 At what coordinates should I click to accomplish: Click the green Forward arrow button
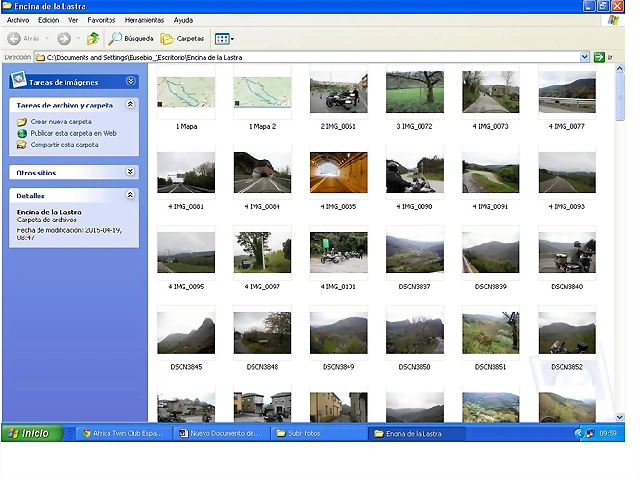pyautogui.click(x=64, y=39)
